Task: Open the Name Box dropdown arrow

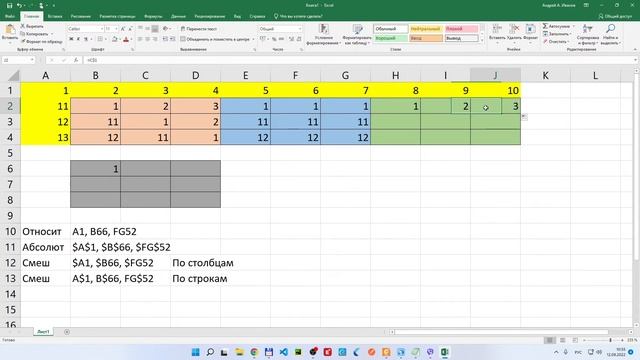Action: pos(32,60)
